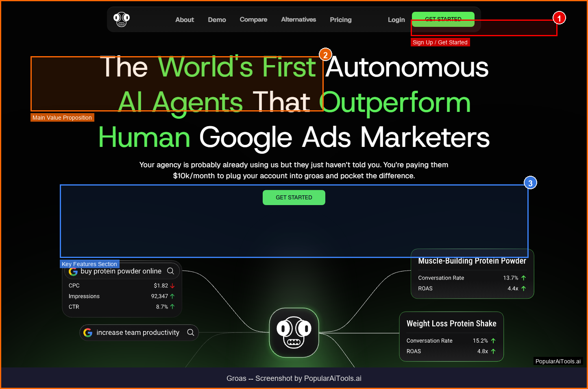
Task: Click Google logo in "buy protein powder online" search
Action: pos(73,271)
